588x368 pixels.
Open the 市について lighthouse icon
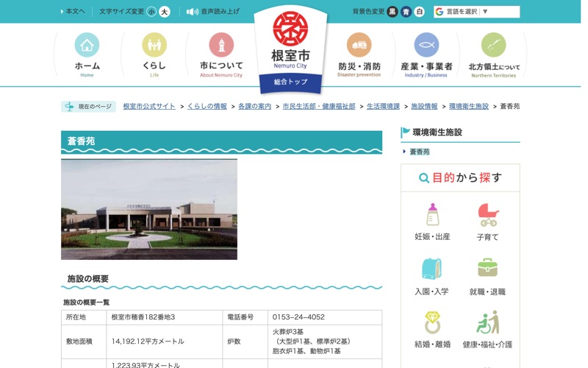[221, 45]
